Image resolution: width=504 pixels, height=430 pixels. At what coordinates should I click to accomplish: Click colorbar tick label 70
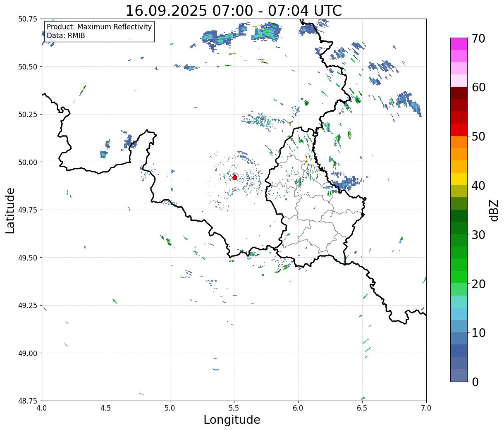coord(478,38)
